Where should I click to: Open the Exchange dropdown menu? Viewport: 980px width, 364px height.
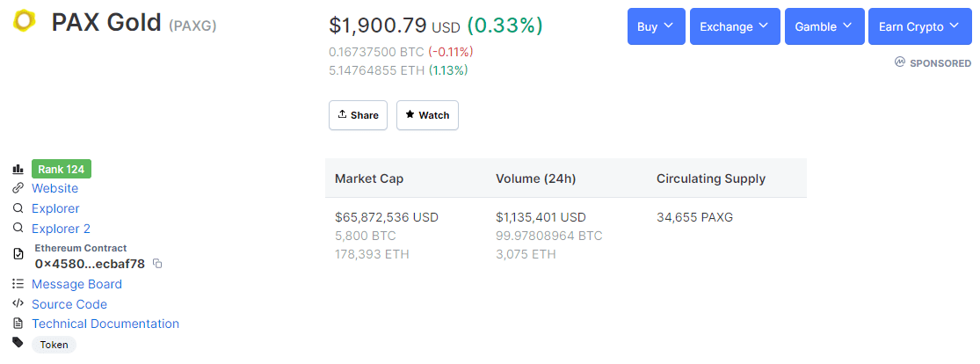coord(735,26)
